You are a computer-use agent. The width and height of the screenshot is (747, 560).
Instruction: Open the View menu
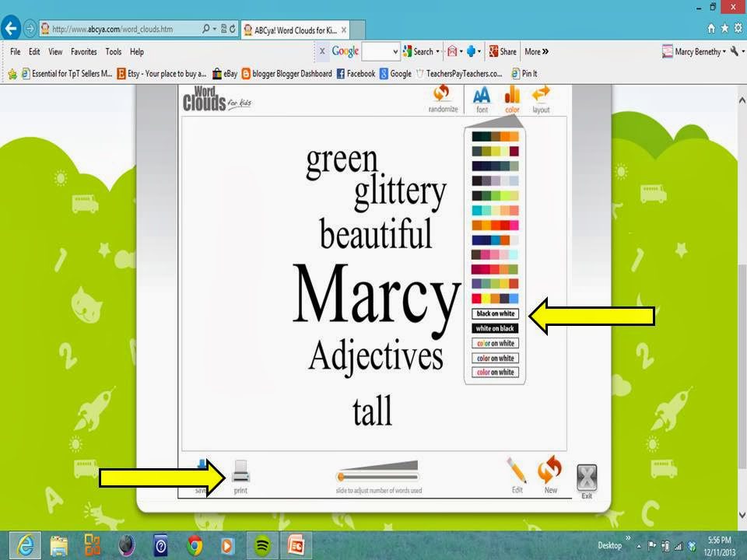point(55,51)
